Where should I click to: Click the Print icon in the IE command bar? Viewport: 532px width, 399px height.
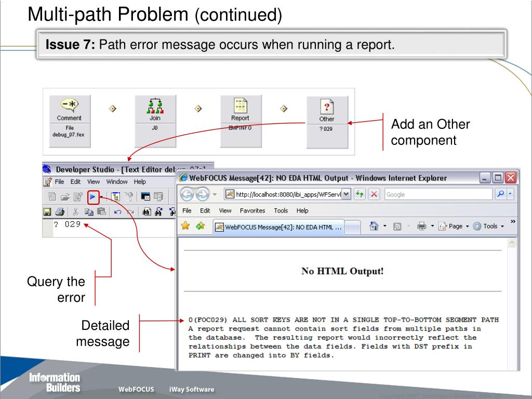422,226
